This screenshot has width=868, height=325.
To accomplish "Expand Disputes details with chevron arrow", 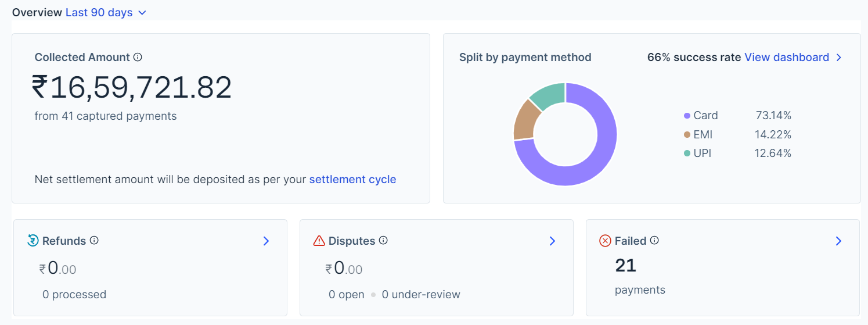I will 552,241.
